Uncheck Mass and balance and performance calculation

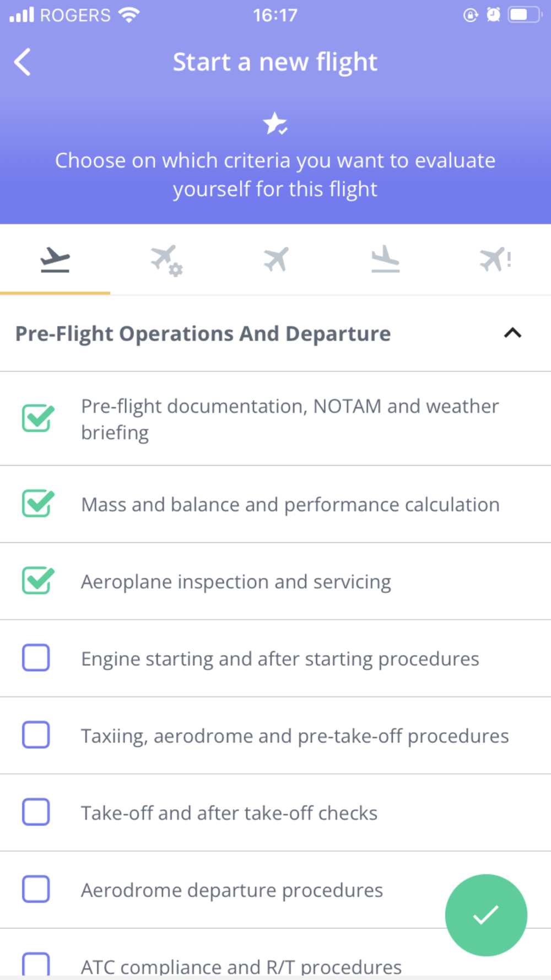pos(37,503)
